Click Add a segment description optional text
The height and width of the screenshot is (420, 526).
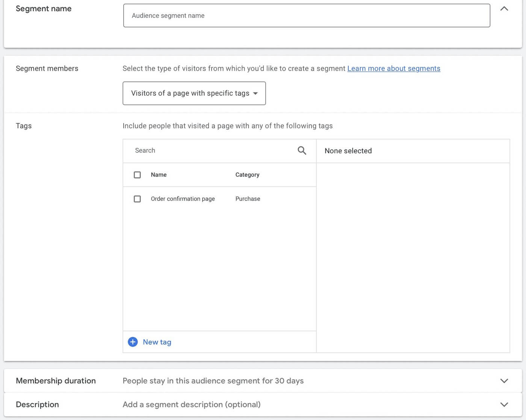[191, 405]
